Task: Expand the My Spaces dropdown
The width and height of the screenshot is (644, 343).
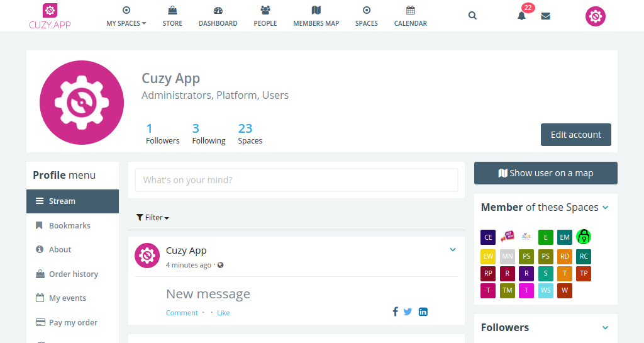Action: [126, 16]
